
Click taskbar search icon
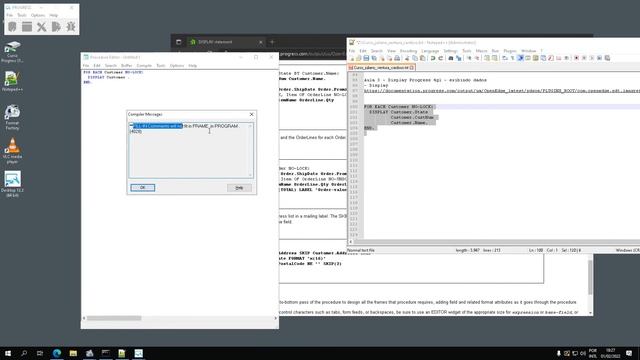(x=24, y=353)
